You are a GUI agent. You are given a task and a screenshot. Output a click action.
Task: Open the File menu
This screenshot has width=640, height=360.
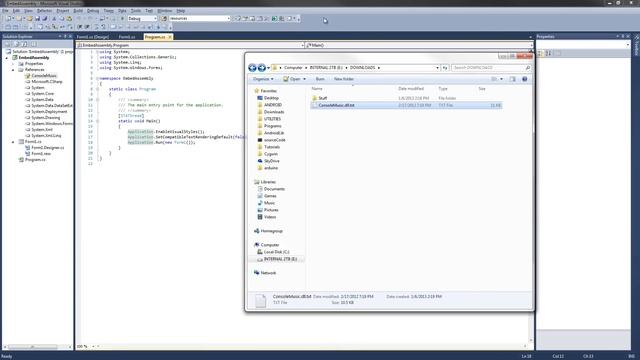tap(6, 11)
